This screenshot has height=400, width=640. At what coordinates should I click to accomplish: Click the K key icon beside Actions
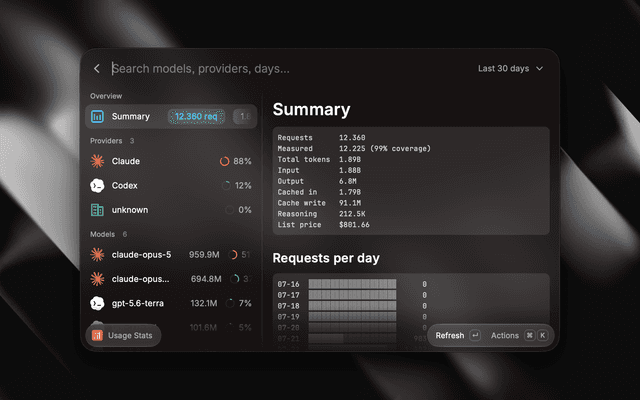(x=542, y=336)
